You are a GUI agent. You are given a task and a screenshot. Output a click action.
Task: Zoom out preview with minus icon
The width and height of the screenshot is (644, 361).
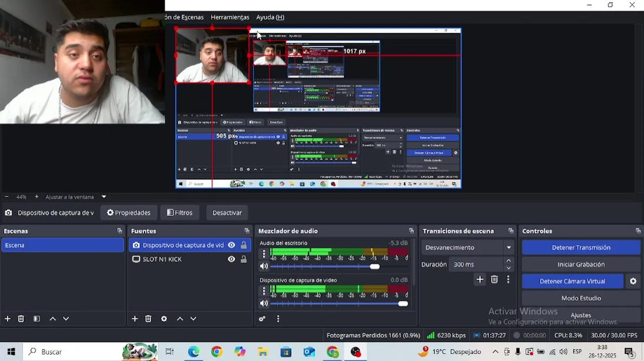[7, 197]
